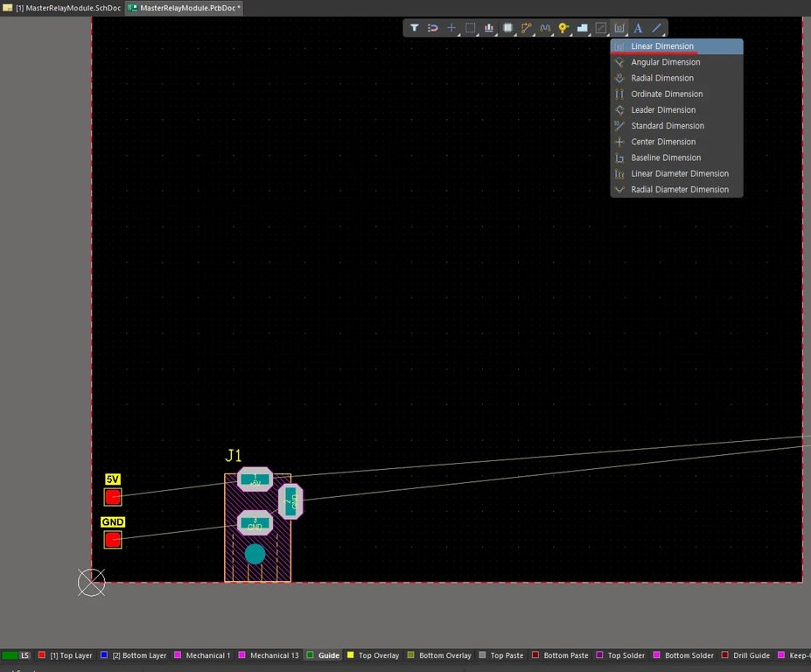The width and height of the screenshot is (811, 672).
Task: Select Center Dimension menu item
Action: (x=677, y=142)
